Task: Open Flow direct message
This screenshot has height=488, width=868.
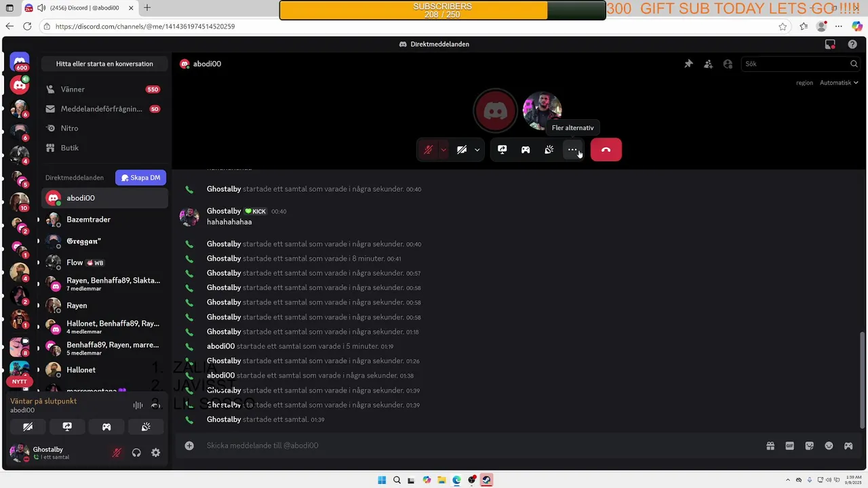Action: (104, 262)
